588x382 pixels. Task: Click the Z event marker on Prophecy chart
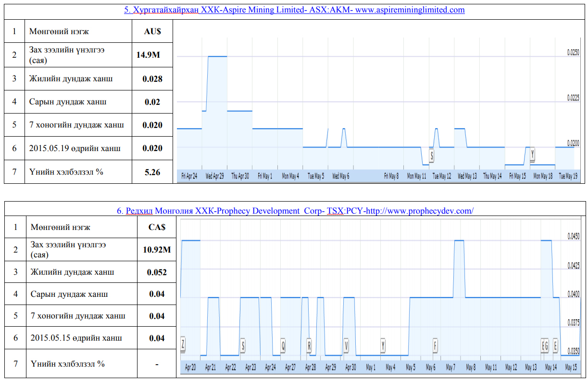point(183,345)
